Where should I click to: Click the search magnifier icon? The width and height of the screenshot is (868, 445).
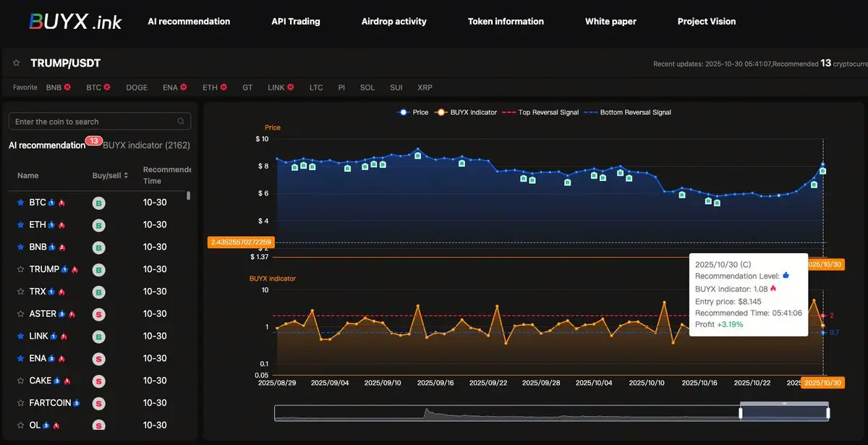point(181,122)
